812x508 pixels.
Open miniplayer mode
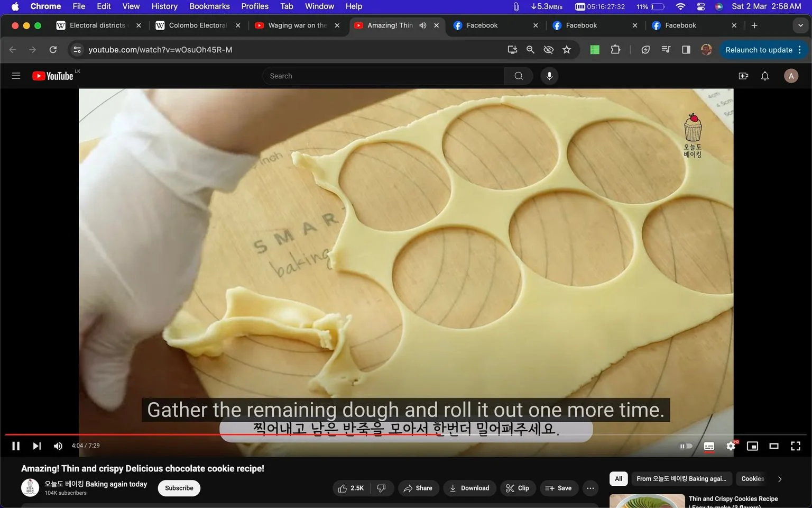(x=752, y=446)
